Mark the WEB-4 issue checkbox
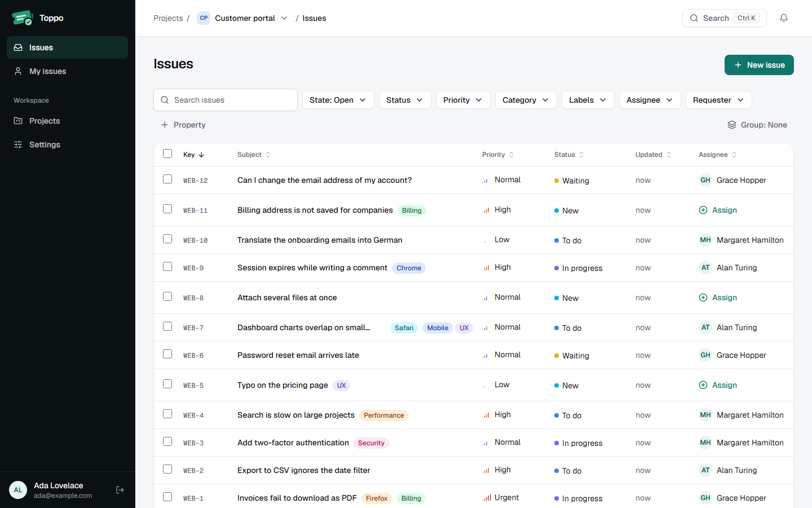 coord(167,414)
